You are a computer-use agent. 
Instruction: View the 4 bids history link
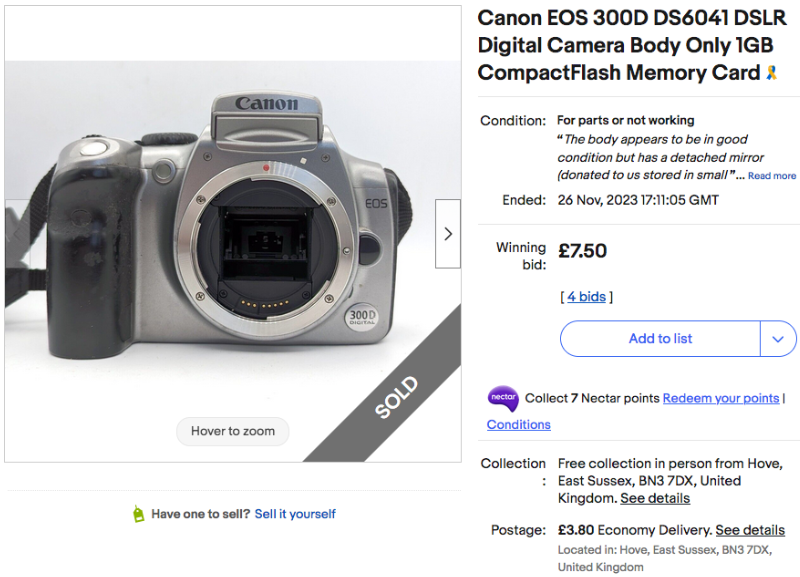pos(586,297)
